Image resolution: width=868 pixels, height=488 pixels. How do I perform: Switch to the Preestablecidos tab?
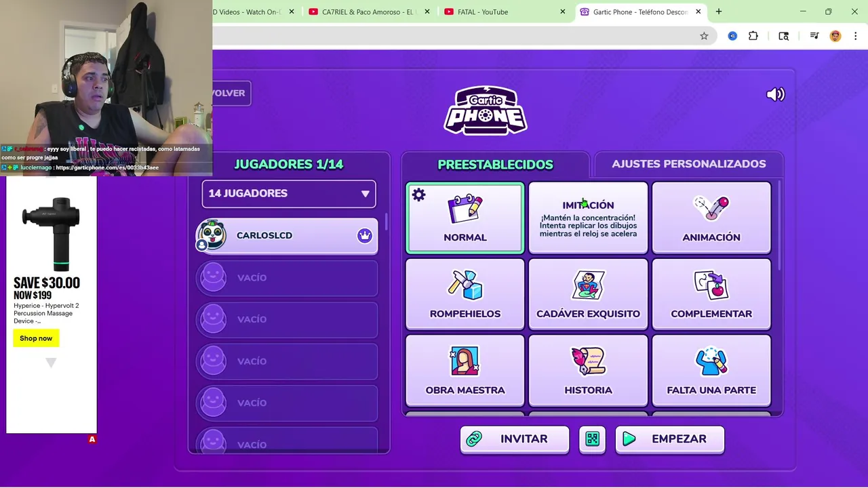pos(495,165)
